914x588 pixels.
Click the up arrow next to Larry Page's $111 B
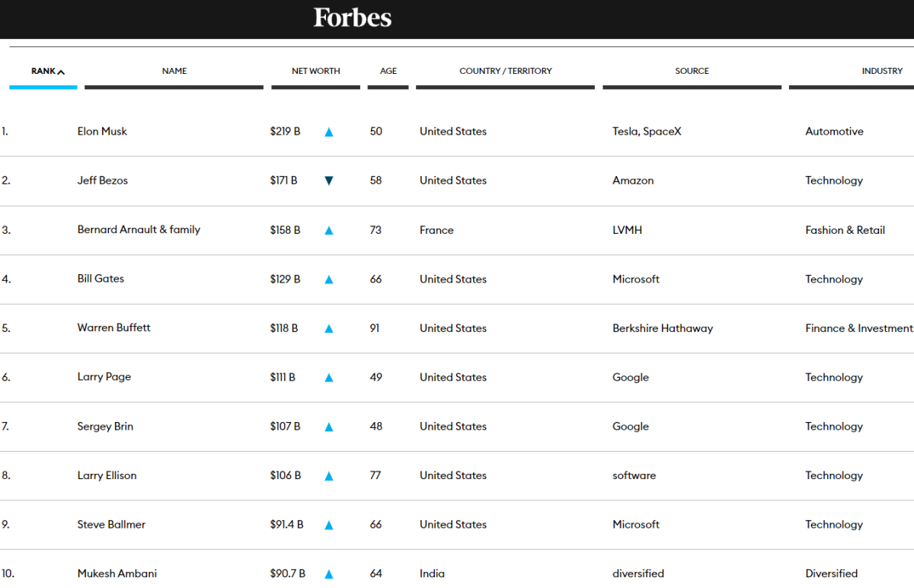(329, 378)
